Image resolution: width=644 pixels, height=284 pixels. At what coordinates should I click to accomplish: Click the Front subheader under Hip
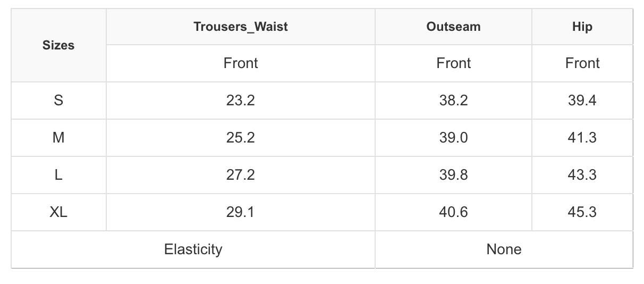(x=582, y=63)
